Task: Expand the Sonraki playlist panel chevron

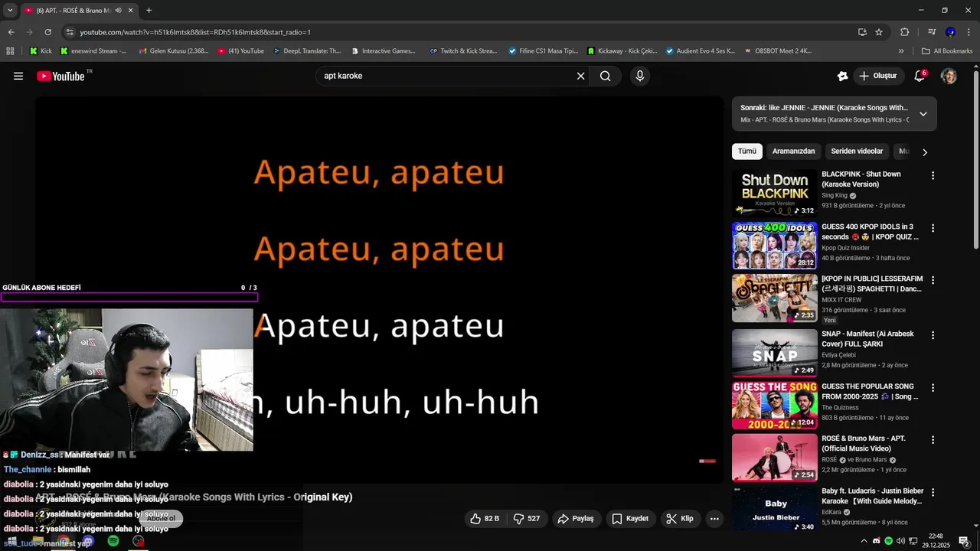Action: pyautogui.click(x=923, y=114)
